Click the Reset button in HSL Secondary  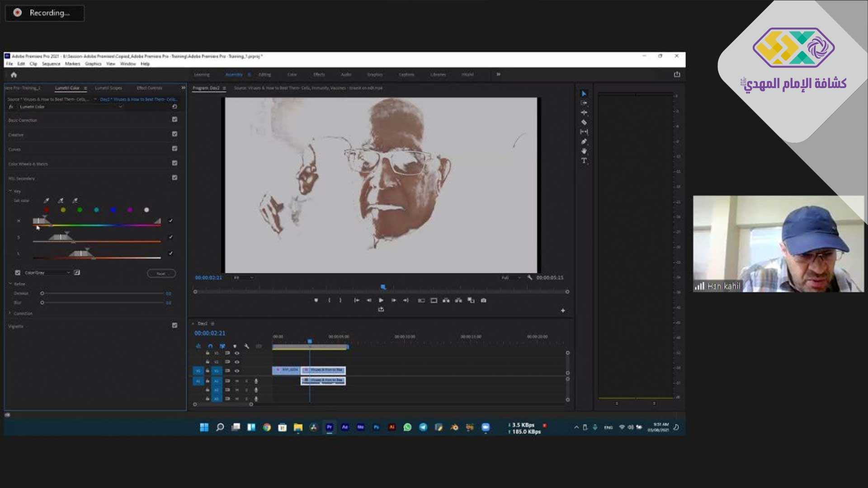click(x=161, y=273)
